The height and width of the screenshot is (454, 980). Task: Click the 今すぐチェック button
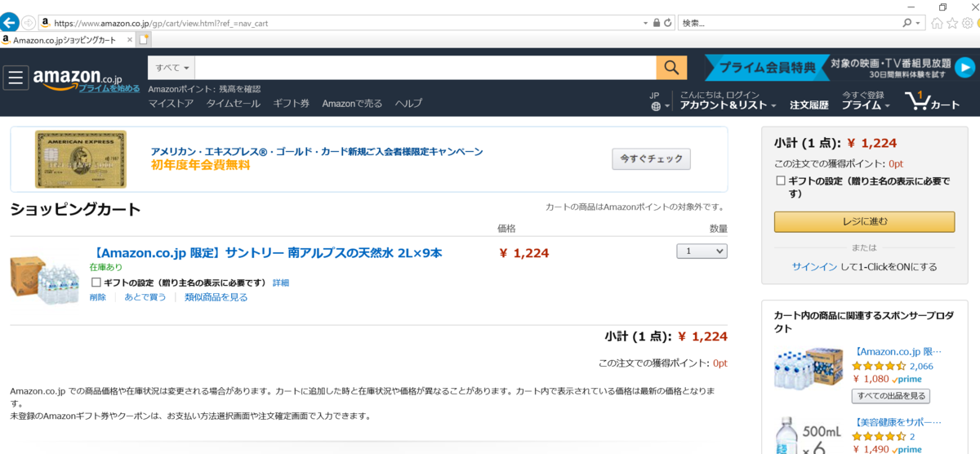point(651,158)
